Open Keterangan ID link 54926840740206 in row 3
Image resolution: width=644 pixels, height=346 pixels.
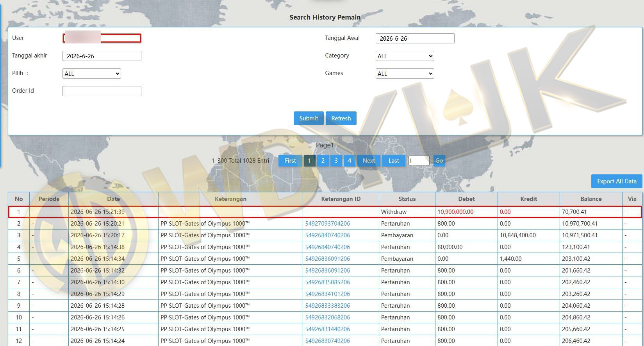[x=328, y=235]
